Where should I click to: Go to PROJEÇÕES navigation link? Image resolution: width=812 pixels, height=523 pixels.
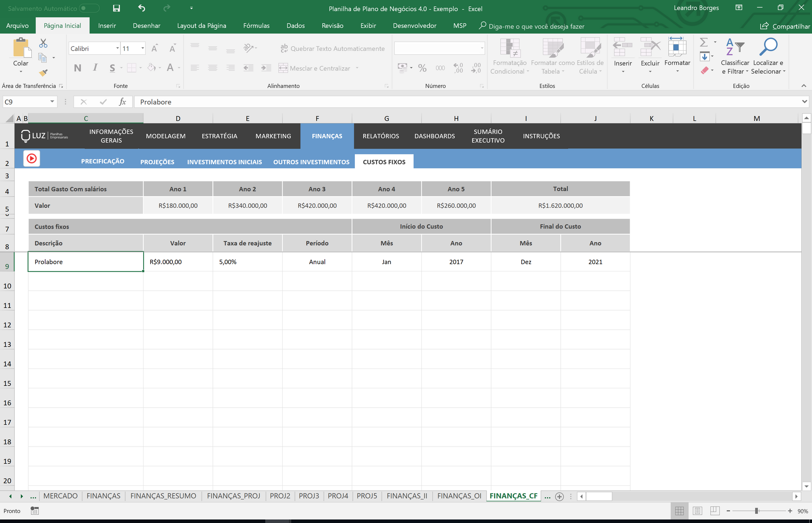click(x=157, y=162)
